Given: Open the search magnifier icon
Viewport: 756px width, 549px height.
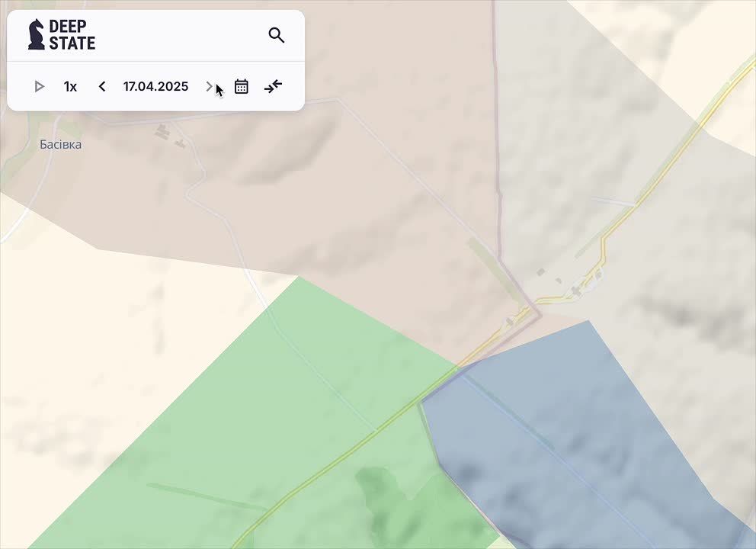Looking at the screenshot, I should [277, 35].
